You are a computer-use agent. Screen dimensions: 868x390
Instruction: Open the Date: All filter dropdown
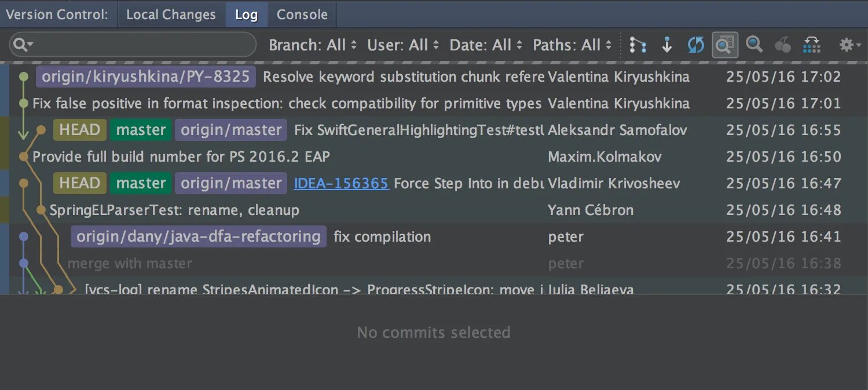486,45
